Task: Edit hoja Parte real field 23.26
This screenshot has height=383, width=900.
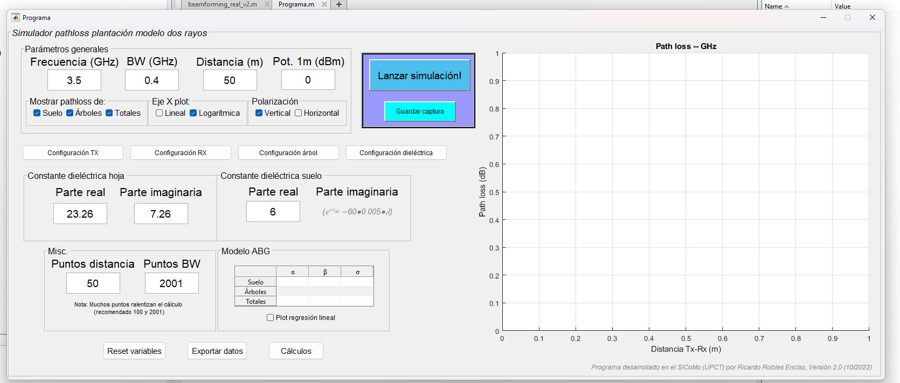Action: 80,214
